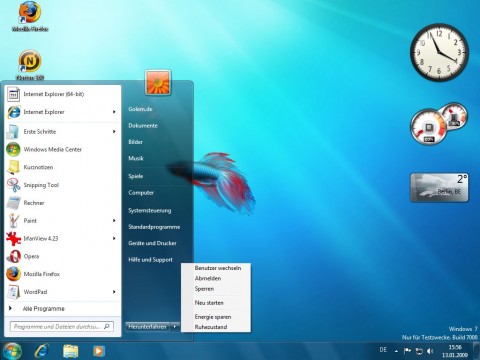This screenshot has width=480, height=360.
Task: Launch Internet Explorer from the taskbar
Action: point(42,351)
